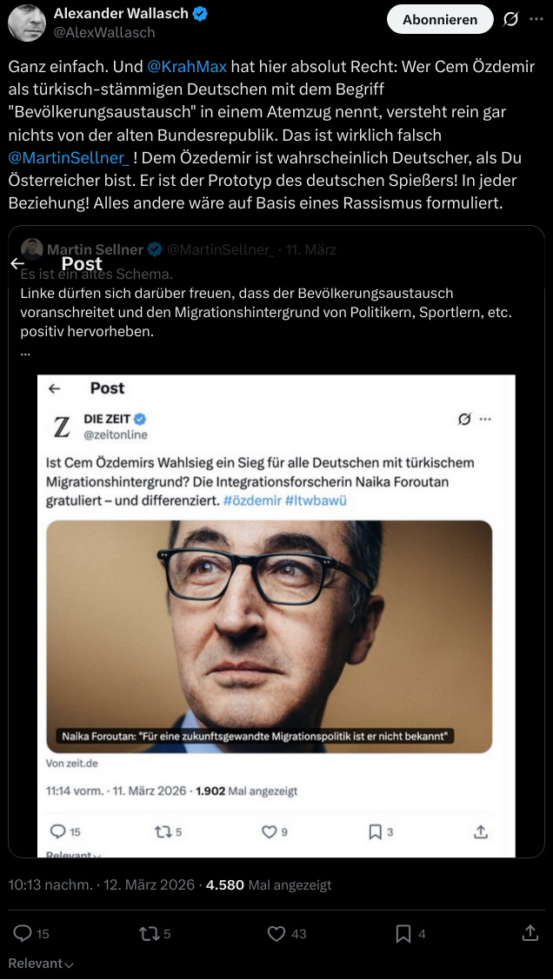
Task: Click Martin Sellner's profile avatar
Action: pos(31,248)
